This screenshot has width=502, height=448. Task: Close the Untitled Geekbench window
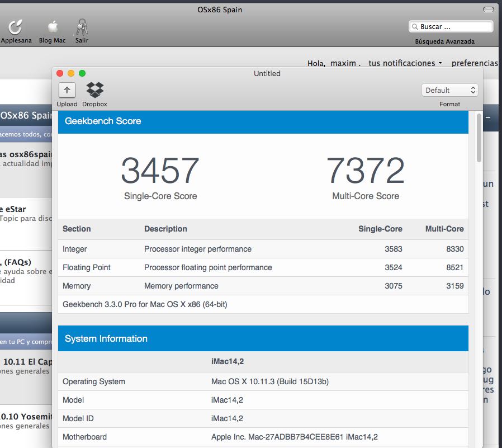coord(60,73)
